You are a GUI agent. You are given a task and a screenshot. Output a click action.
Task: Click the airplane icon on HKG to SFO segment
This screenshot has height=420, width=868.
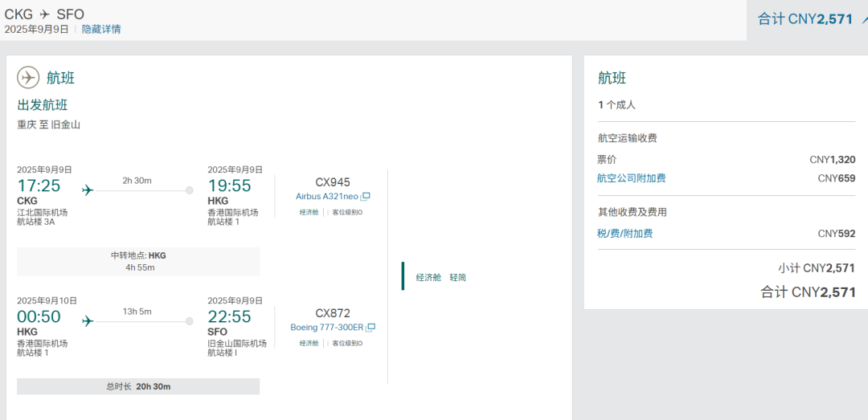pyautogui.click(x=88, y=321)
